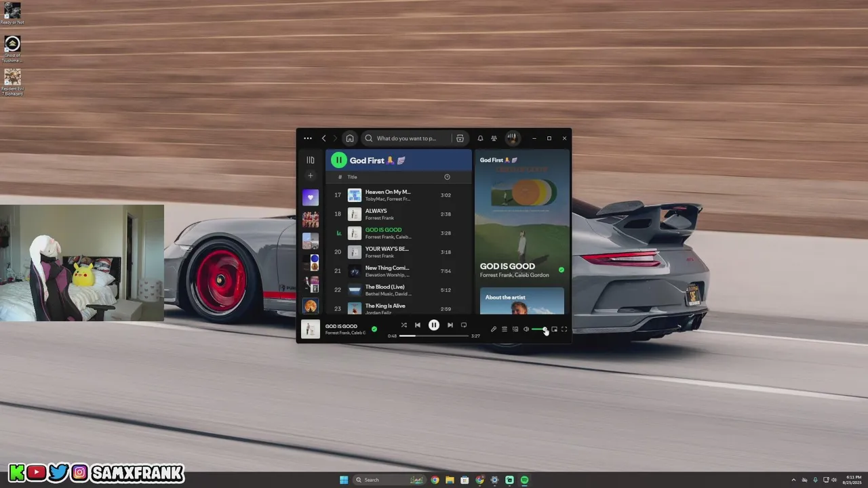Create a new playlist with plus button
The image size is (868, 488).
click(311, 176)
